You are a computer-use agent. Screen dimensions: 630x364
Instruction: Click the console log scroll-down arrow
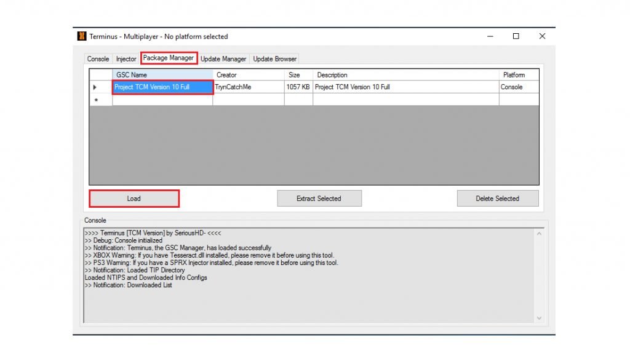[x=539, y=318]
